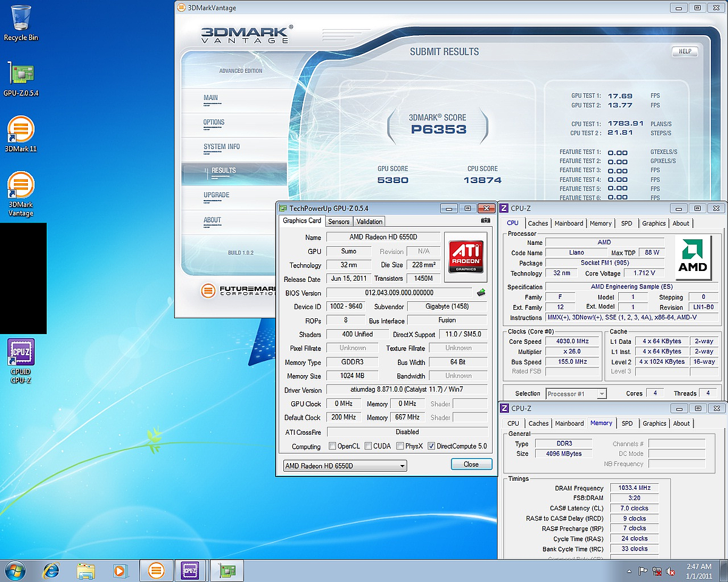
Task: Click the GPU-Z title bar icon
Action: click(x=284, y=208)
